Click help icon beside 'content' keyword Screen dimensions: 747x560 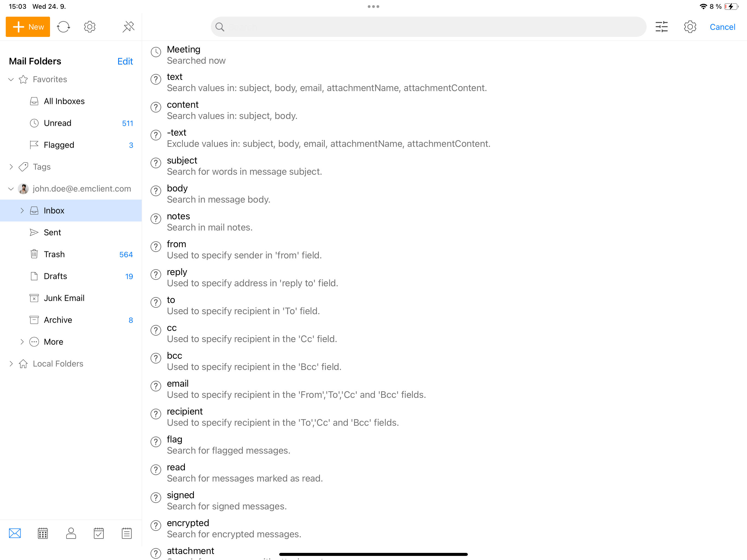coord(156,107)
